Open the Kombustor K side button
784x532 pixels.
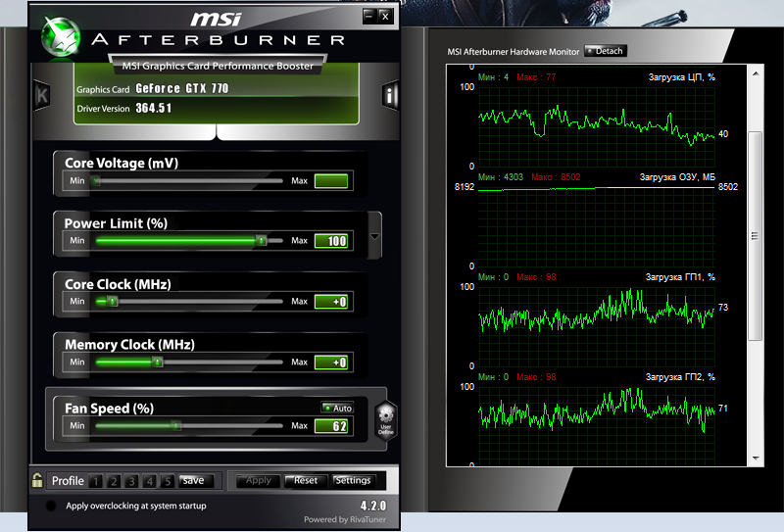pyautogui.click(x=42, y=95)
